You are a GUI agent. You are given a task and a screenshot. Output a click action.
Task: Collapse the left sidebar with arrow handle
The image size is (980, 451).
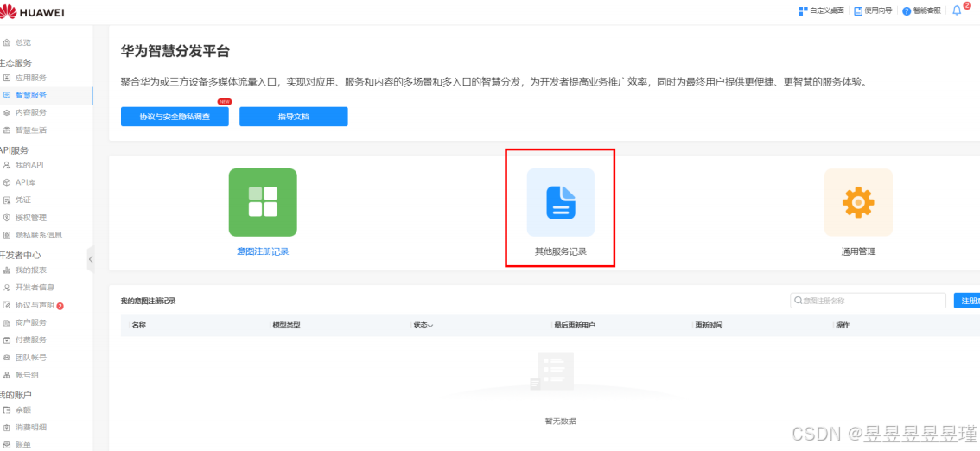pyautogui.click(x=90, y=259)
